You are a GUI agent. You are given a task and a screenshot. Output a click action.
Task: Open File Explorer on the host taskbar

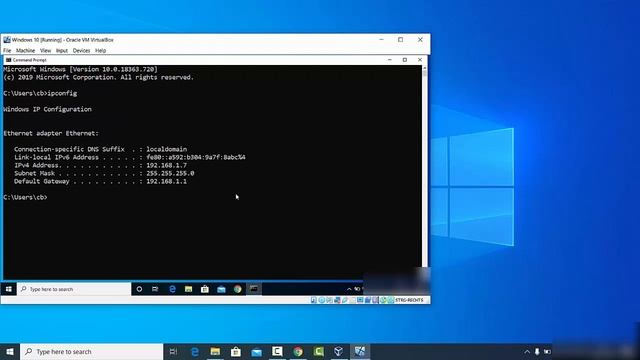click(x=215, y=351)
